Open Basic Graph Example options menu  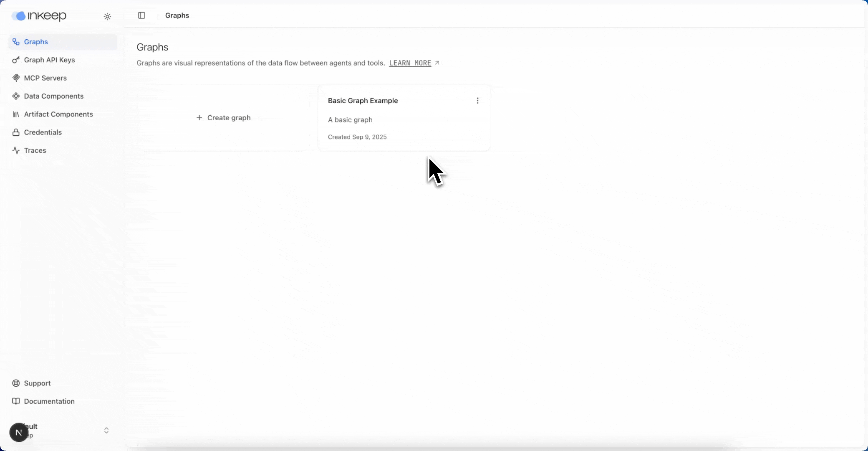[x=477, y=101]
